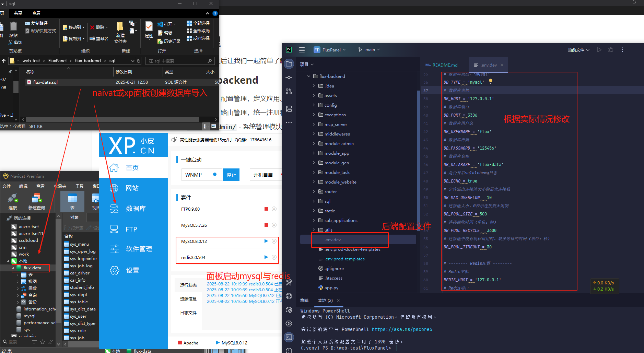Click the Explorer search box 在 sql 中搜索
Screen dimensions: 644x353
click(180, 61)
